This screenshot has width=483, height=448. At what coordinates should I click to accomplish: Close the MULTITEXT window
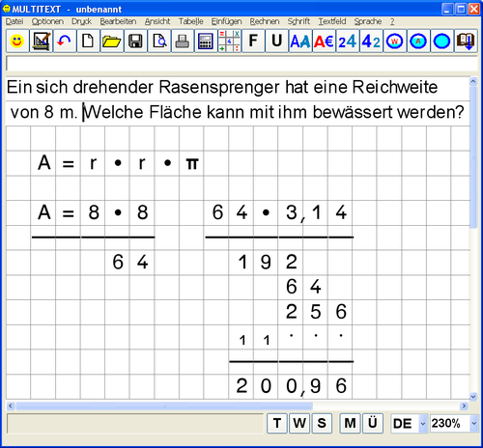tap(474, 9)
